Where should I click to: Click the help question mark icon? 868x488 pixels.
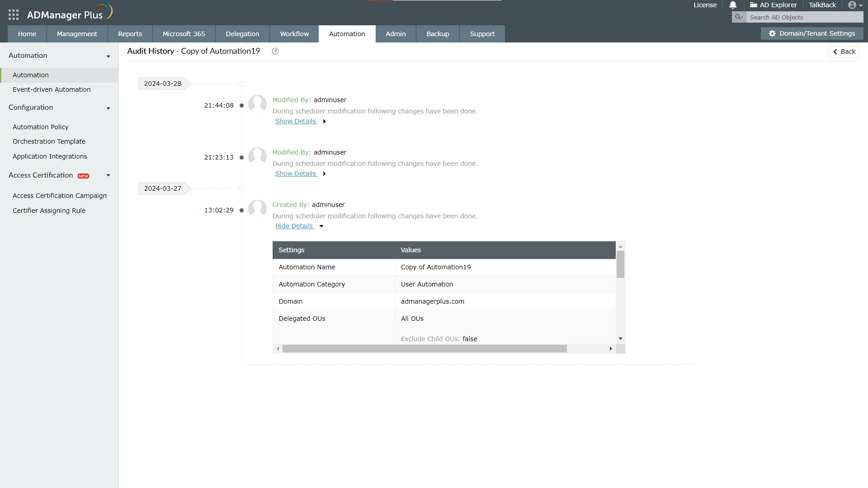click(274, 51)
